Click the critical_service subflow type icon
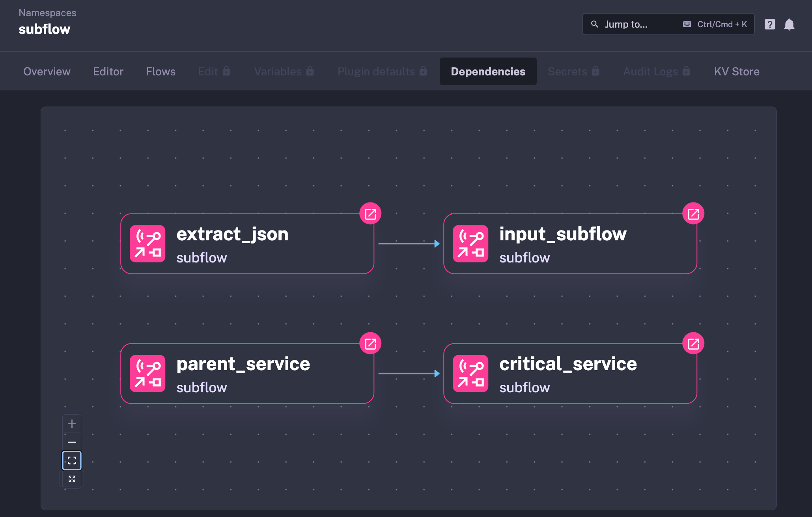 click(x=470, y=374)
